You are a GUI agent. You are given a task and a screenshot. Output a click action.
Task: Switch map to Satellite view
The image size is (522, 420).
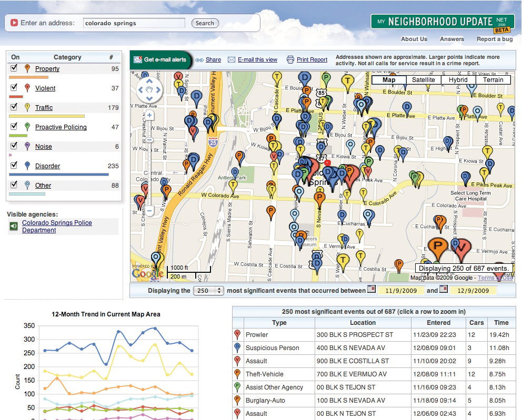pyautogui.click(x=423, y=80)
